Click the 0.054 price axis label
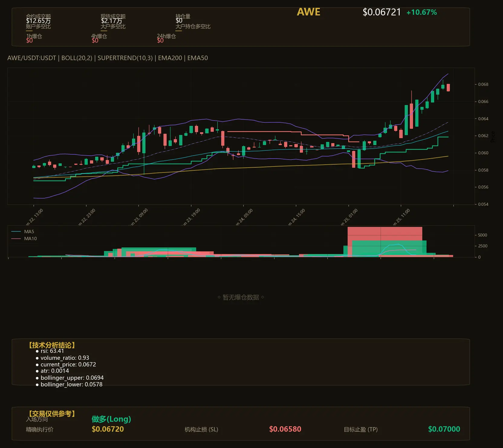This screenshot has width=503, height=448. tap(483, 204)
